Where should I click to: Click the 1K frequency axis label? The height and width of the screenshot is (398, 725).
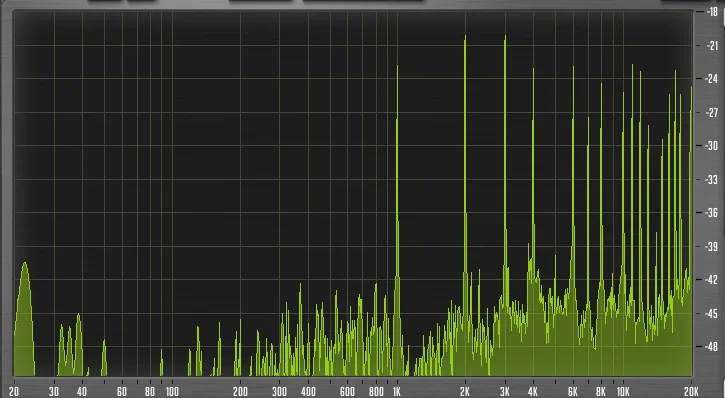pyautogui.click(x=397, y=392)
